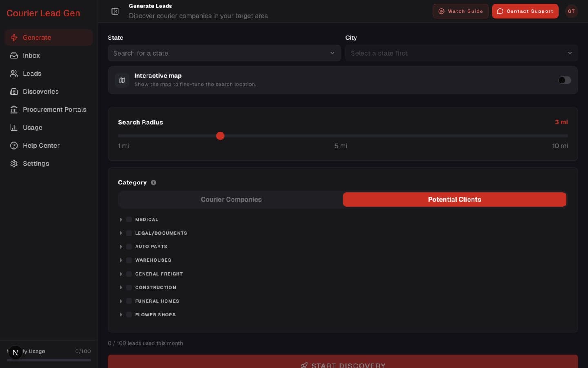
Task: Open the State search dropdown
Action: pos(224,53)
